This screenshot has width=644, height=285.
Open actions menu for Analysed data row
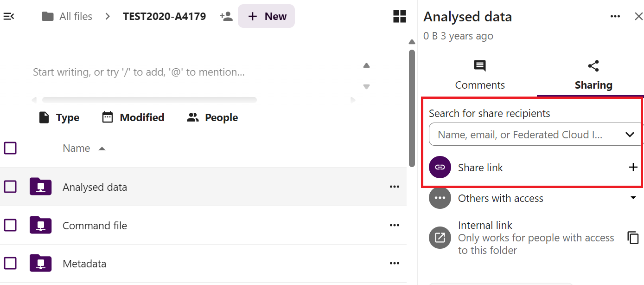point(395,187)
